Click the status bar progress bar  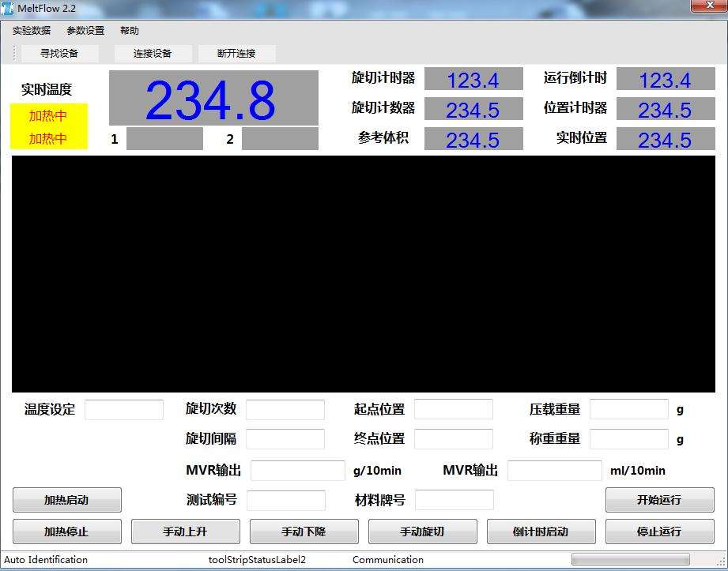tap(631, 559)
